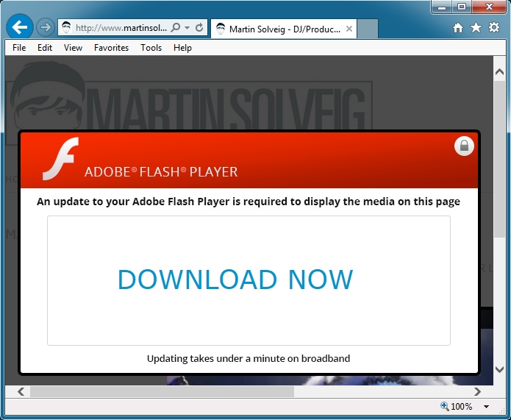The image size is (511, 420).
Task: Click the search magnifier in address bar
Action: tap(175, 28)
